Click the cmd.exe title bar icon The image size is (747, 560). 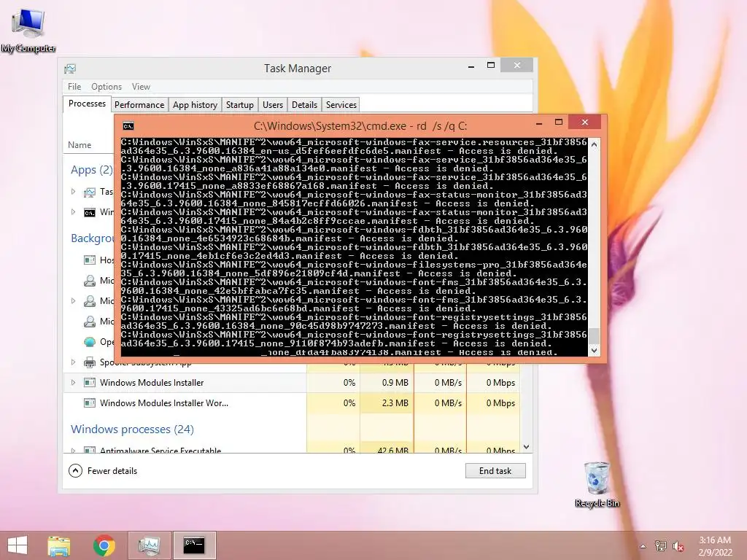128,126
